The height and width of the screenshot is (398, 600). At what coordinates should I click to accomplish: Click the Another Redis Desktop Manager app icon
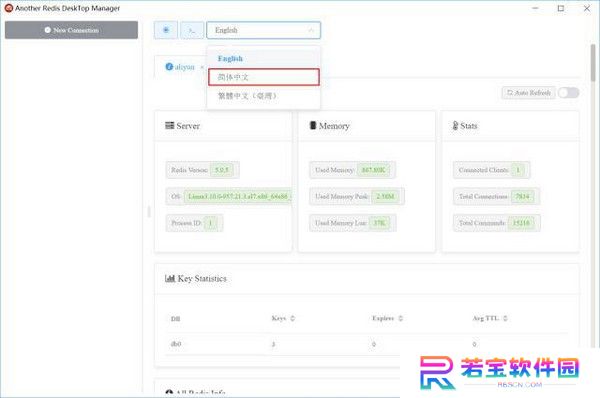[8, 8]
